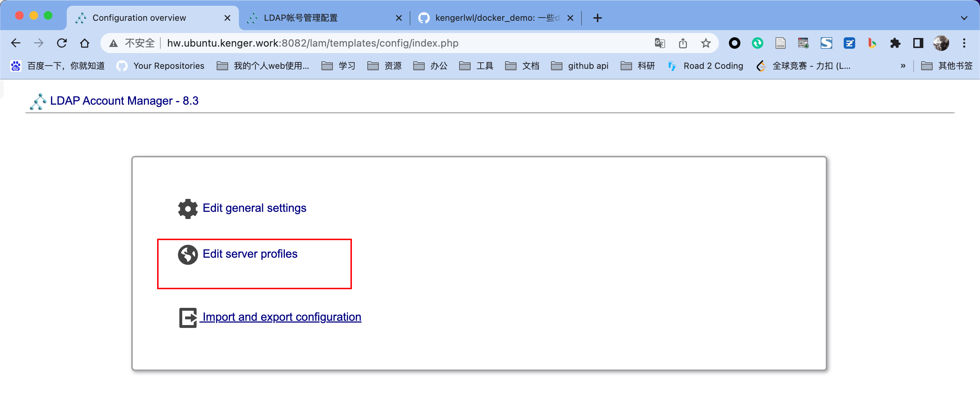
Task: Reload the page
Action: pyautogui.click(x=62, y=43)
